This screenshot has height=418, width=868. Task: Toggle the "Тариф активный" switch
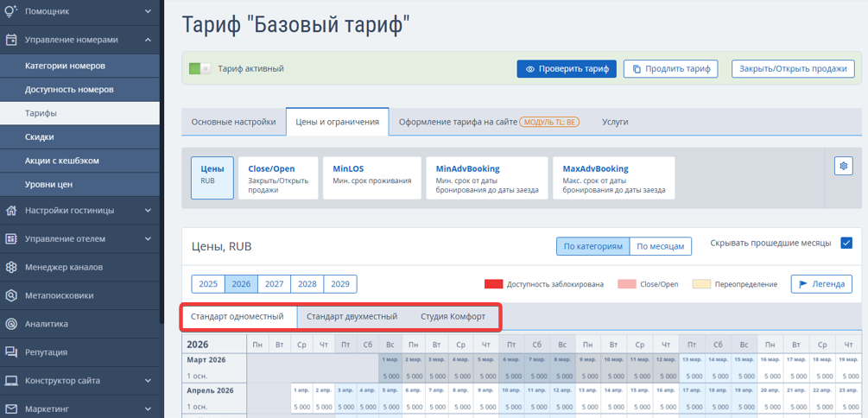(x=200, y=68)
